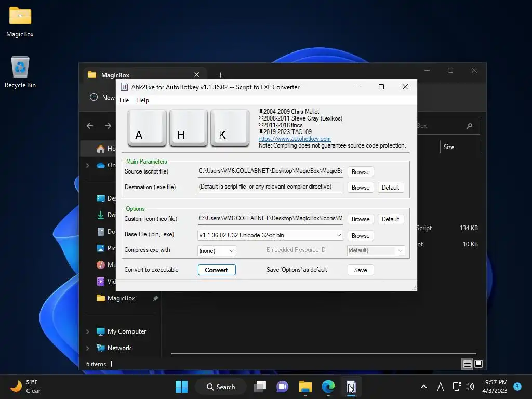The width and height of the screenshot is (532, 399).
Task: Select Network in Explorer sidebar
Action: tap(114, 348)
